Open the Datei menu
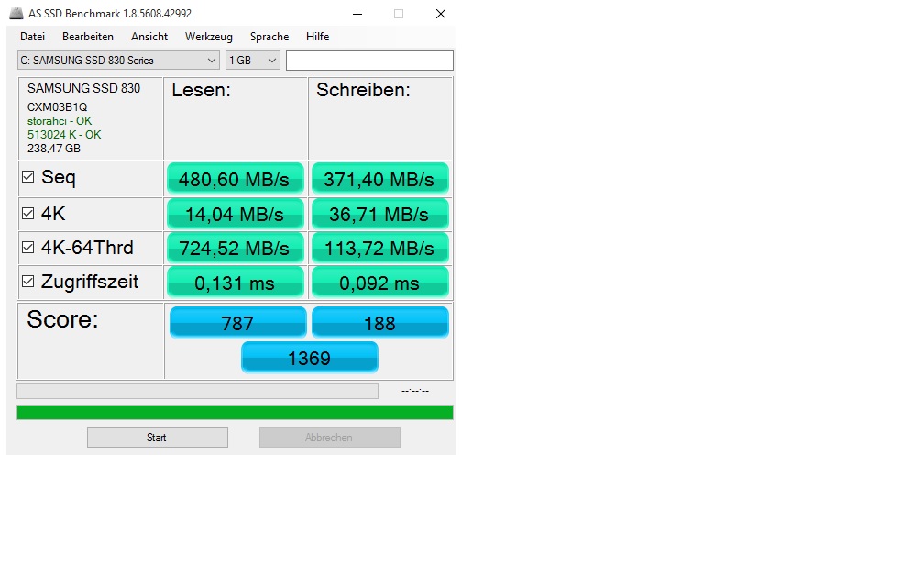924x578 pixels. (x=32, y=37)
